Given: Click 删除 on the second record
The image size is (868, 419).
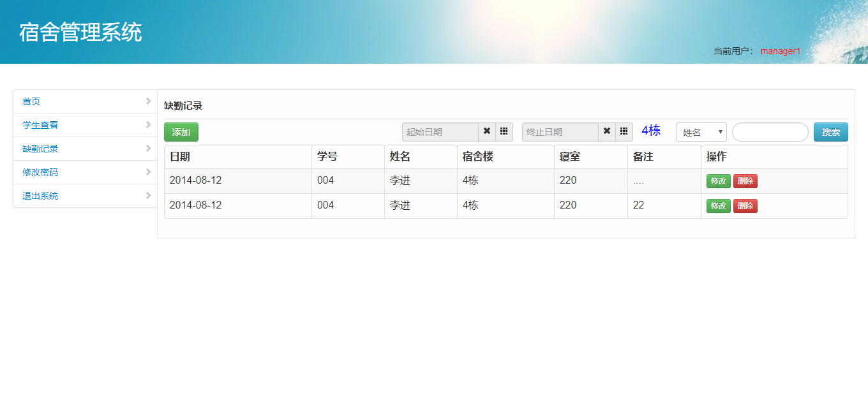Looking at the screenshot, I should [745, 205].
